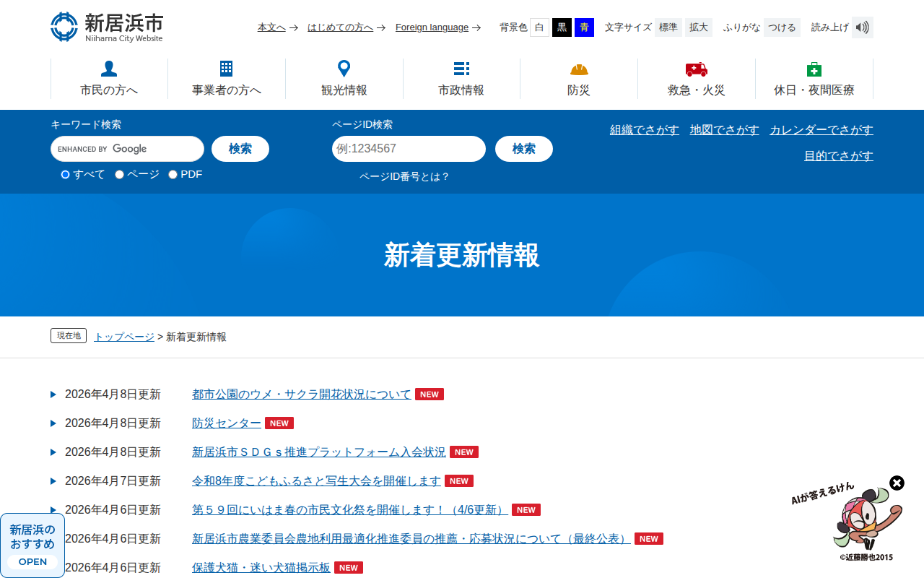Image resolution: width=924 pixels, height=578 pixels.
Task: Set text size to 標準
Action: click(668, 27)
